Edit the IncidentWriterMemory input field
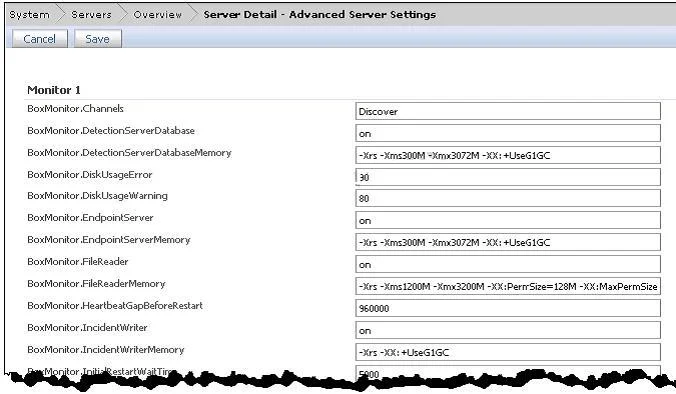Image resolution: width=676 pixels, height=394 pixels. pos(508,352)
